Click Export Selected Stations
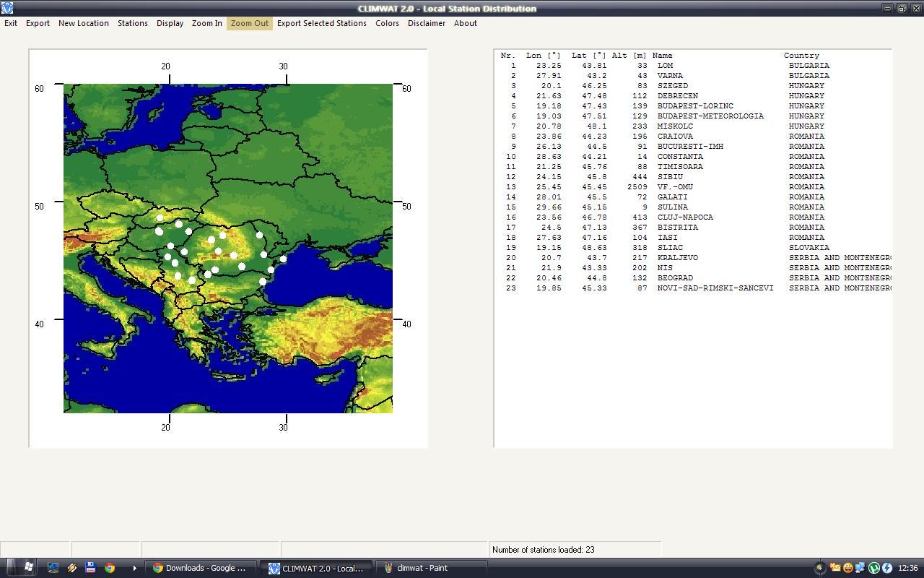The height and width of the screenshot is (578, 924). pyautogui.click(x=322, y=23)
